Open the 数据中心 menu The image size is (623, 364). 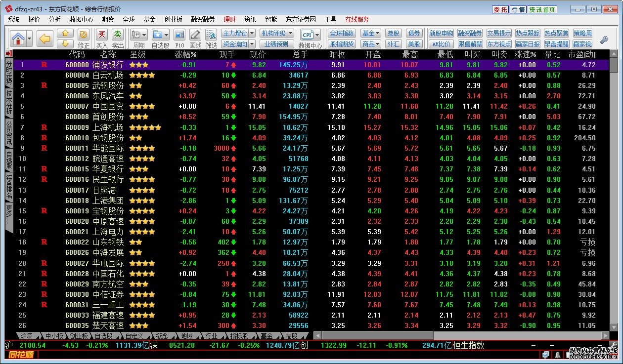coord(81,19)
